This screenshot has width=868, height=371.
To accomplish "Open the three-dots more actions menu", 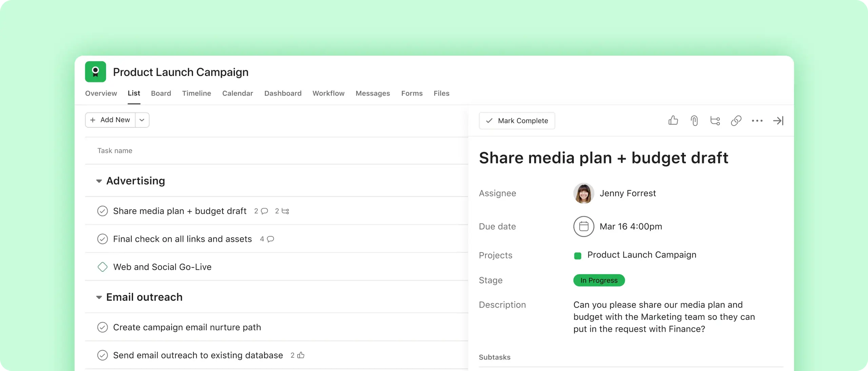I will click(x=757, y=121).
